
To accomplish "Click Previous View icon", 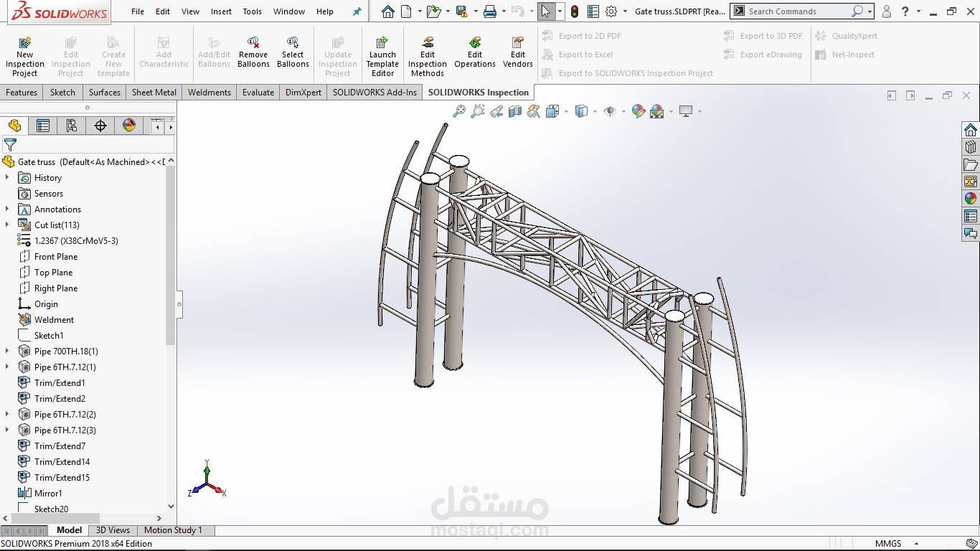I will 496,111.
